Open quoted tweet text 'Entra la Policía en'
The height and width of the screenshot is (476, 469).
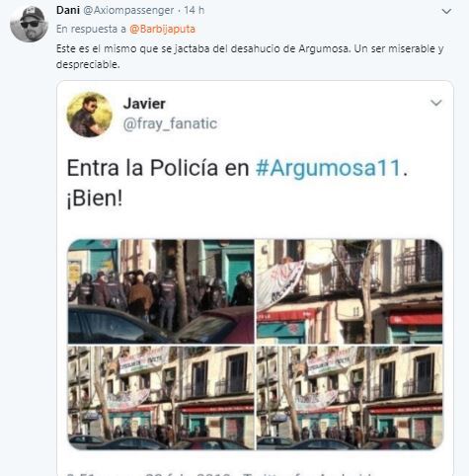click(x=158, y=168)
